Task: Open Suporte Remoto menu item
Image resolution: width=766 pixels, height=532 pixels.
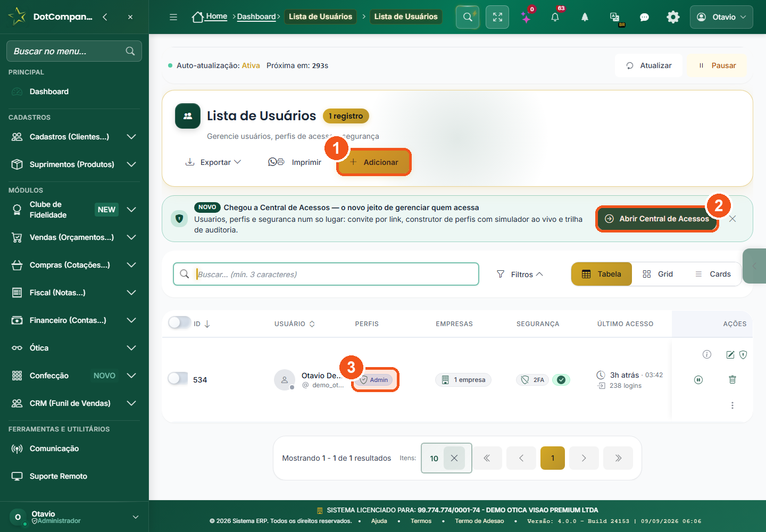Action: tap(74, 476)
